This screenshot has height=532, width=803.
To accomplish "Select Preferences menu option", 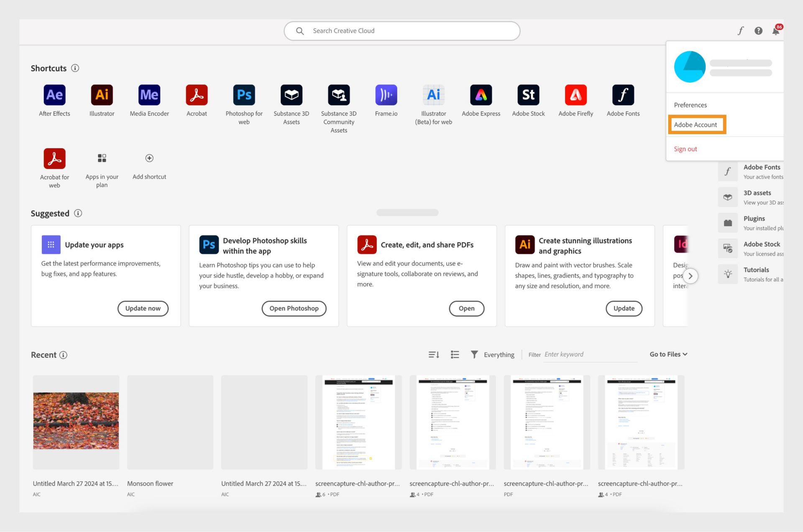I will [x=690, y=105].
